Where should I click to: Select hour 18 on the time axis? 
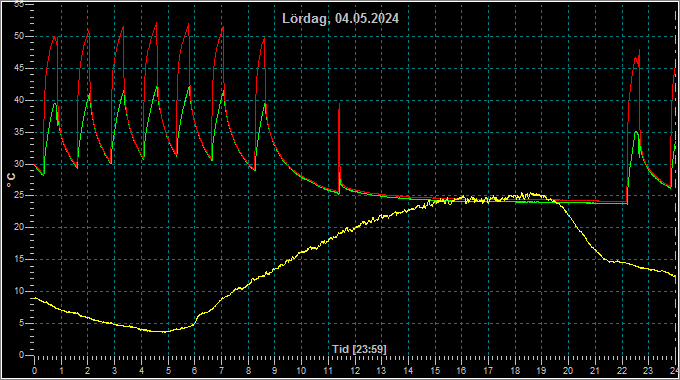[x=515, y=371]
